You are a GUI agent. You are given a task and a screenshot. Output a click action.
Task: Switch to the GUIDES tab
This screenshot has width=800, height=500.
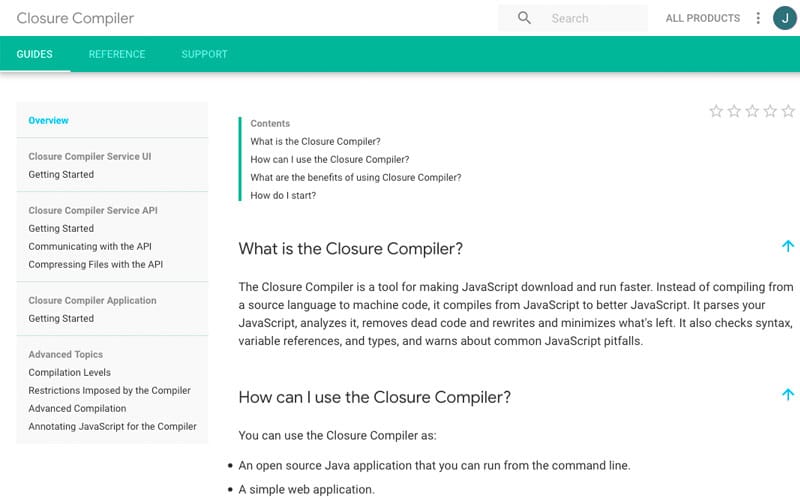(x=35, y=54)
